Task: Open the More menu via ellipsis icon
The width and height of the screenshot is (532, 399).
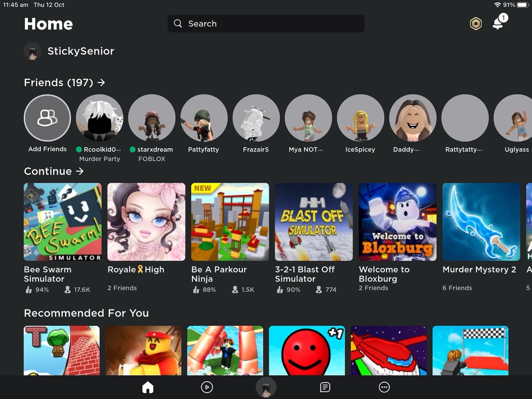Action: [384, 387]
